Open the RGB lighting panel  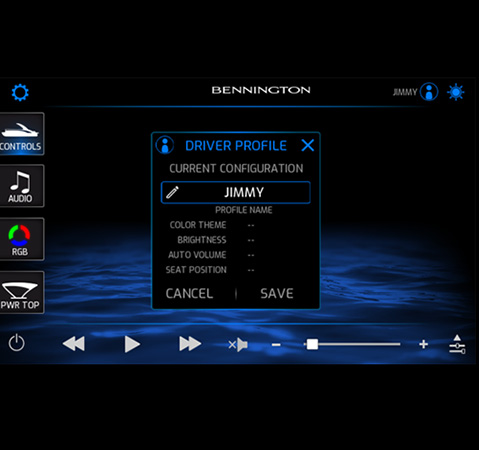click(21, 239)
